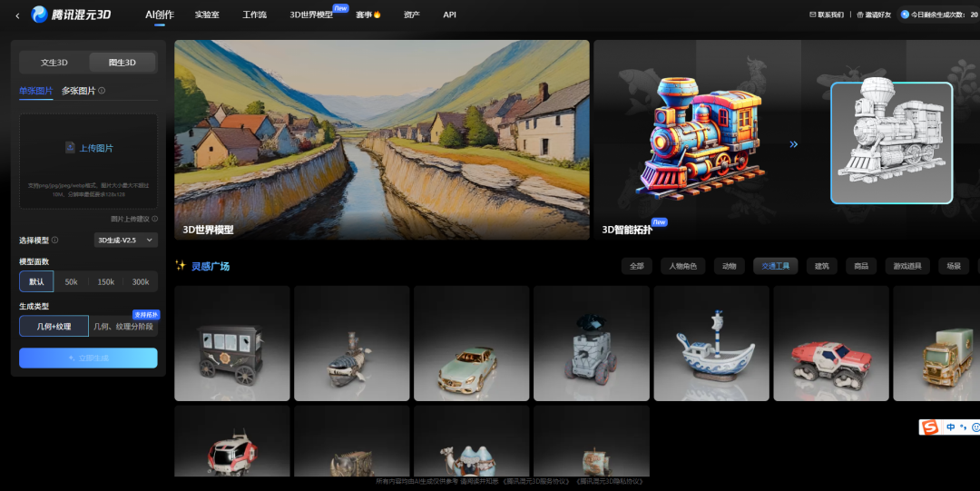Click the 邀请好友 gift icon

[860, 15]
